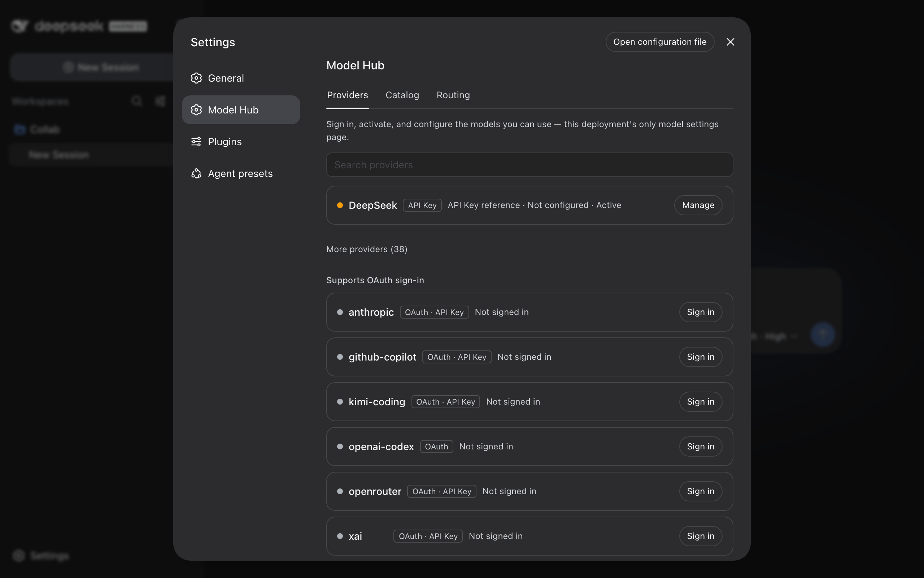Open the General settings section
Image resolution: width=924 pixels, height=578 pixels.
(241, 78)
